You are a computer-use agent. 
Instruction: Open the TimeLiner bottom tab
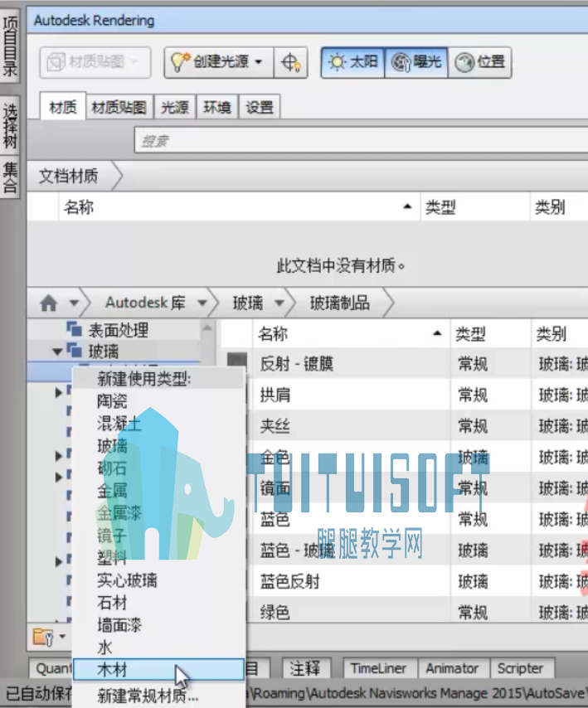(x=378, y=668)
